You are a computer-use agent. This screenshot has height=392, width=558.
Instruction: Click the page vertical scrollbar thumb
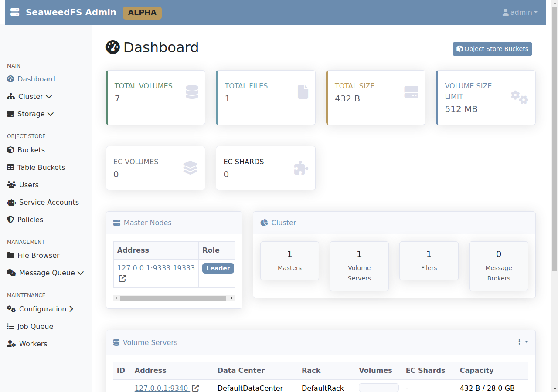[x=555, y=139]
